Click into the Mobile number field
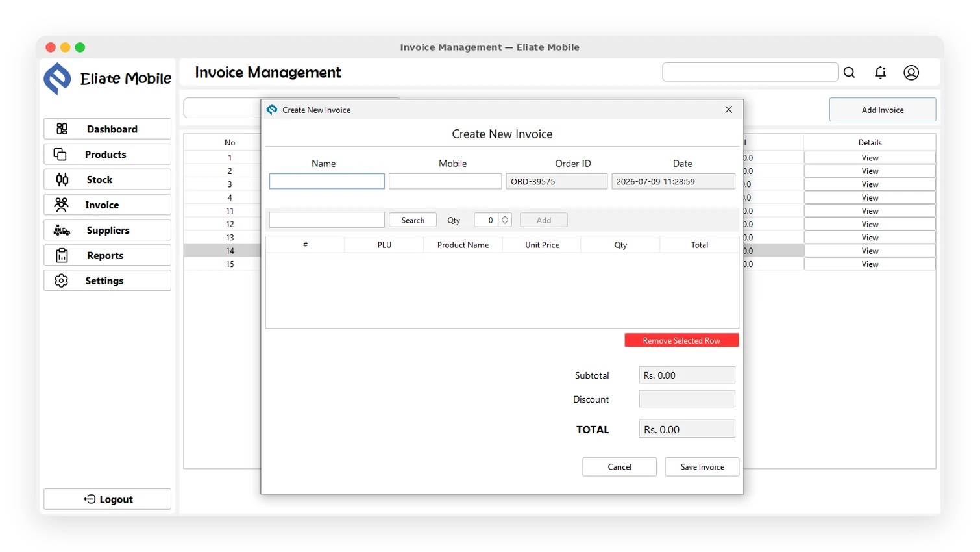Screen dimensions: 980x552 click(x=445, y=181)
